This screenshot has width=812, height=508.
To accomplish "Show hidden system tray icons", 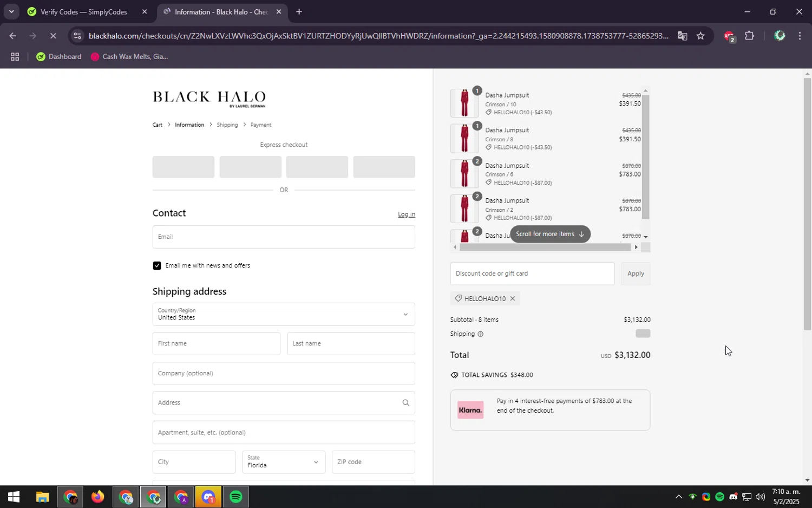I will click(678, 497).
